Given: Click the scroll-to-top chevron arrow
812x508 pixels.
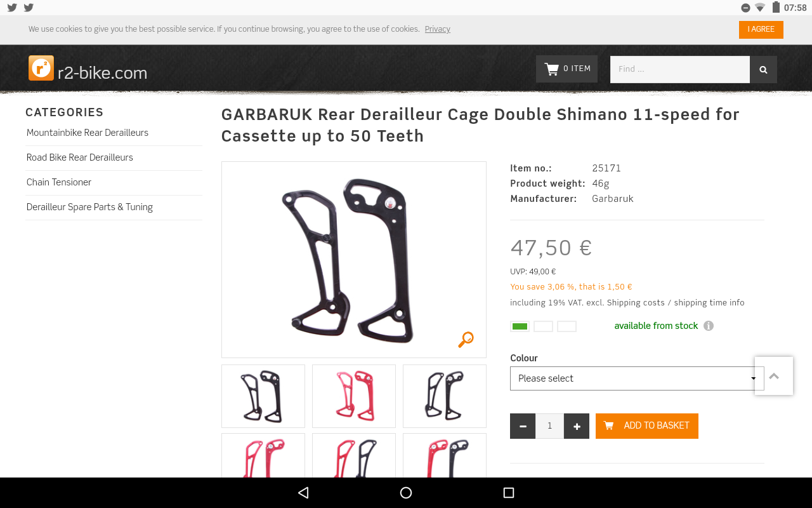Looking at the screenshot, I should pos(774,376).
